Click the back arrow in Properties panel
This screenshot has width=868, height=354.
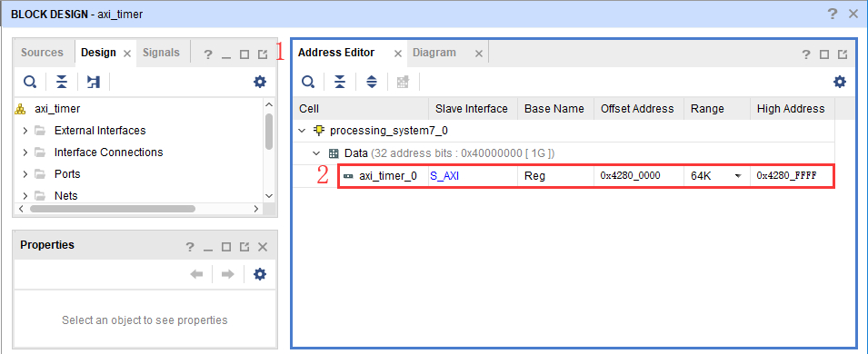(196, 274)
